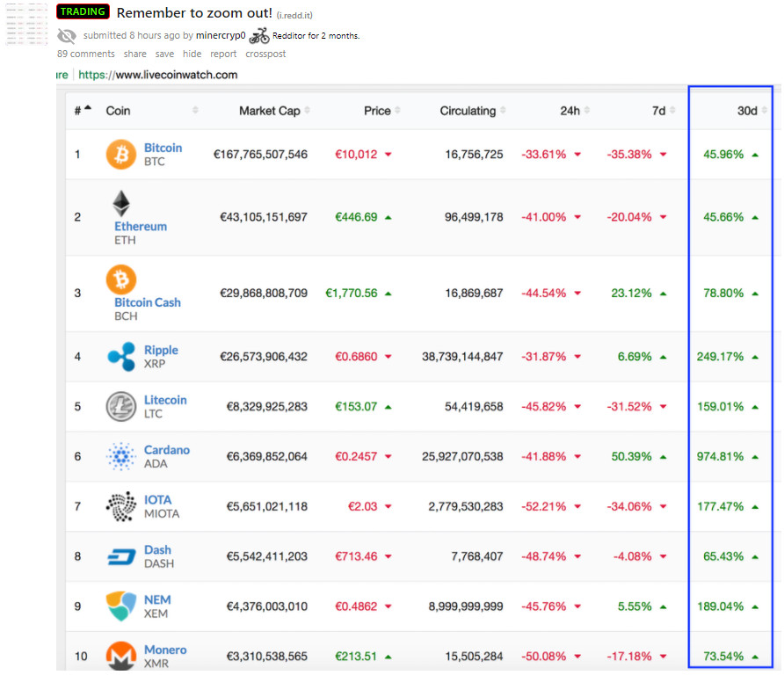This screenshot has height=675, width=784.
Task: Click the Bitcoin Cash logo icon
Action: tap(121, 279)
